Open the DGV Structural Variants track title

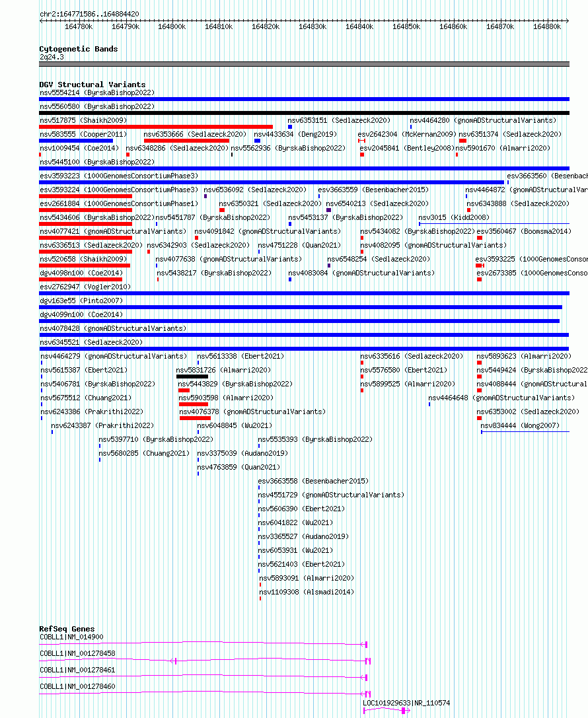(x=92, y=85)
